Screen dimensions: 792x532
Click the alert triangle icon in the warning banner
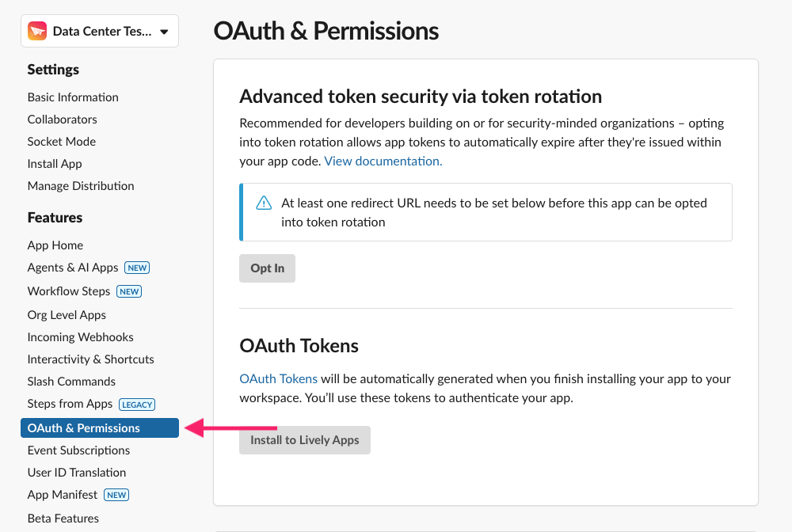click(264, 203)
